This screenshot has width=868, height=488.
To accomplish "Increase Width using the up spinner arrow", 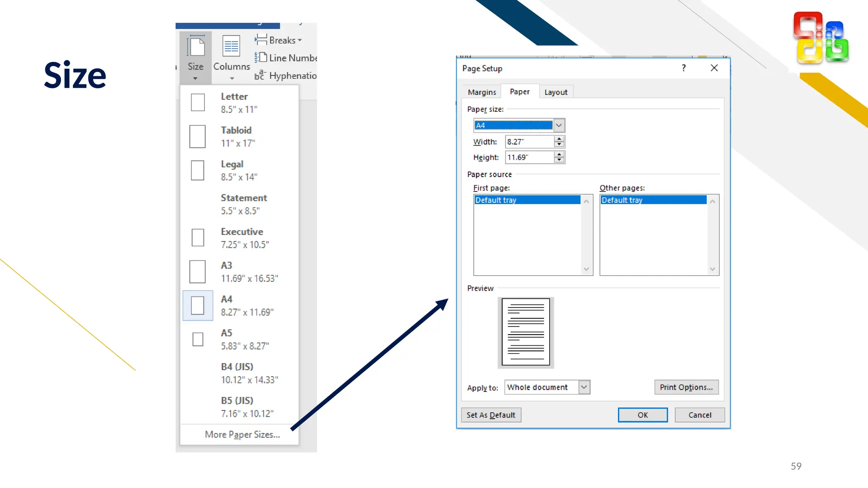I will click(x=559, y=139).
